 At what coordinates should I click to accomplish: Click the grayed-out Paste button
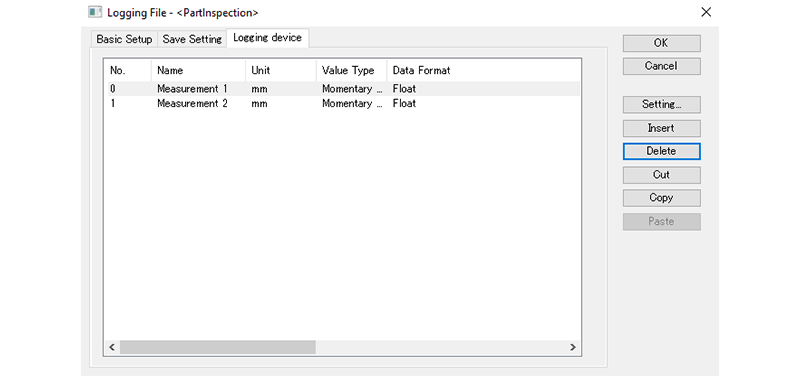661,221
